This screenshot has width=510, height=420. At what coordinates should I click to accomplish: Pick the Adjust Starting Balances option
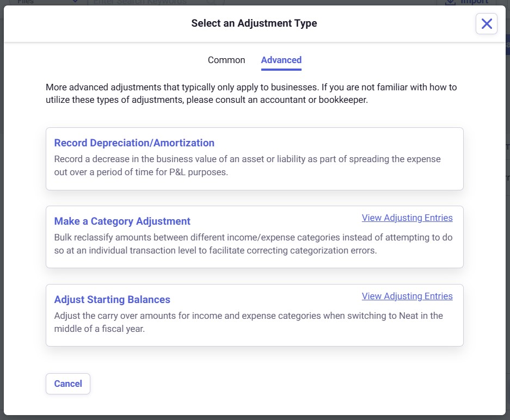112,300
